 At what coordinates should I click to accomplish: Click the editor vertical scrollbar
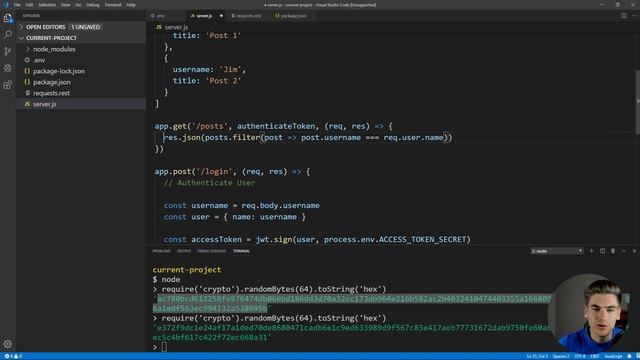(x=637, y=102)
